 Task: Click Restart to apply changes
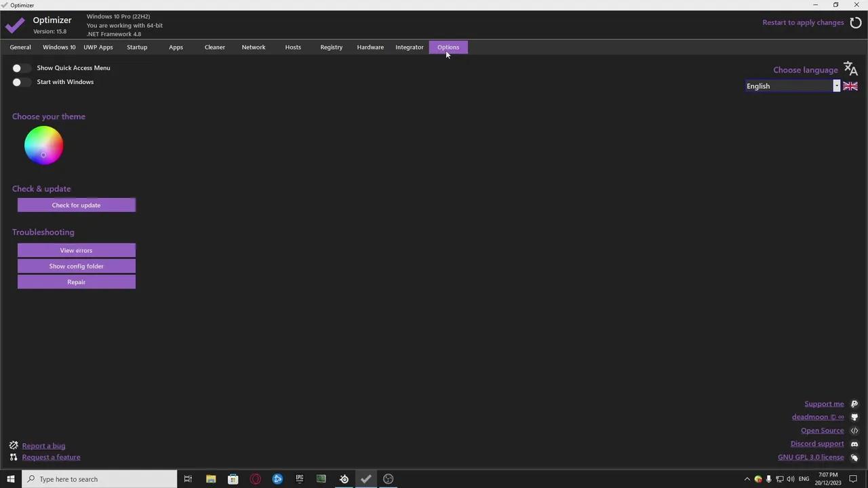(803, 22)
